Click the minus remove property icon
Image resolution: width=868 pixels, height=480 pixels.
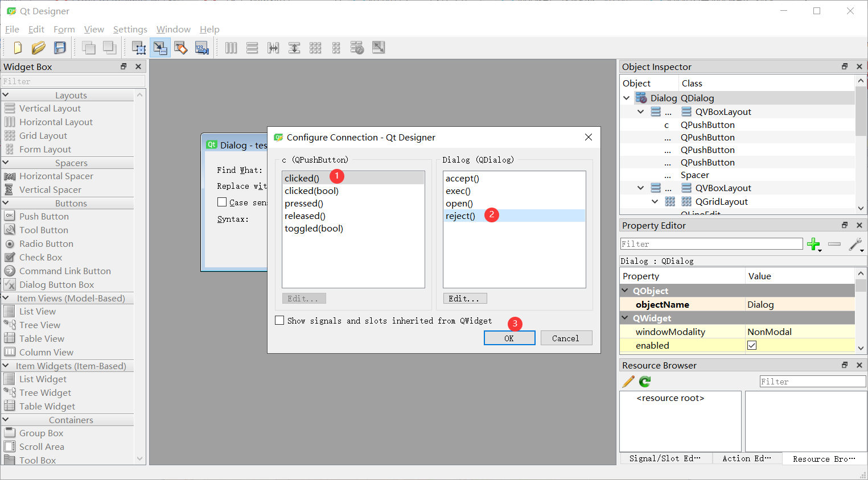point(834,244)
